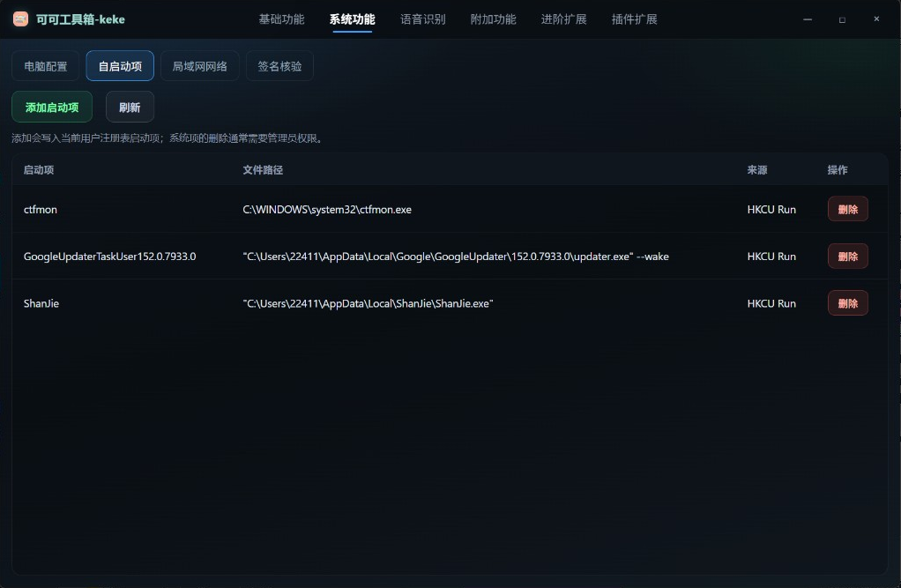Delete the GoogleUpdaterTaskUser startup entry

[x=847, y=257]
